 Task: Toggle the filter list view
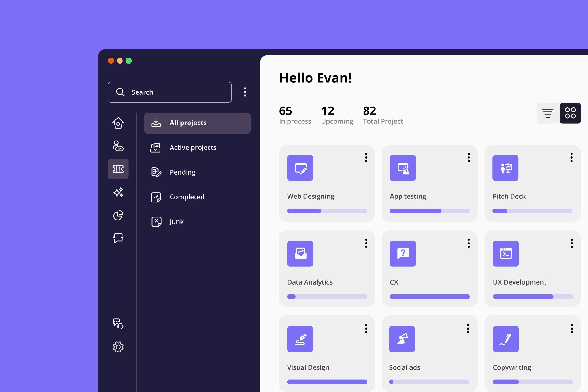pos(548,113)
